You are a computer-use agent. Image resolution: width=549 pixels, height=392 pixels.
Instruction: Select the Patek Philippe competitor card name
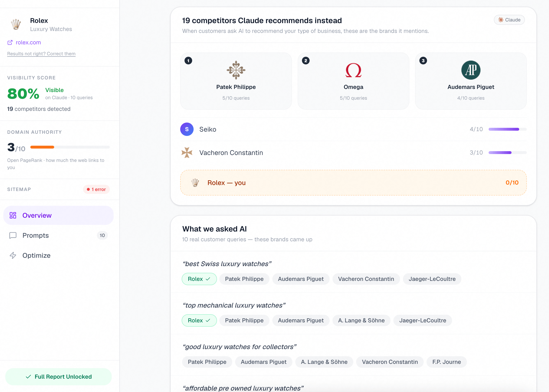(236, 87)
